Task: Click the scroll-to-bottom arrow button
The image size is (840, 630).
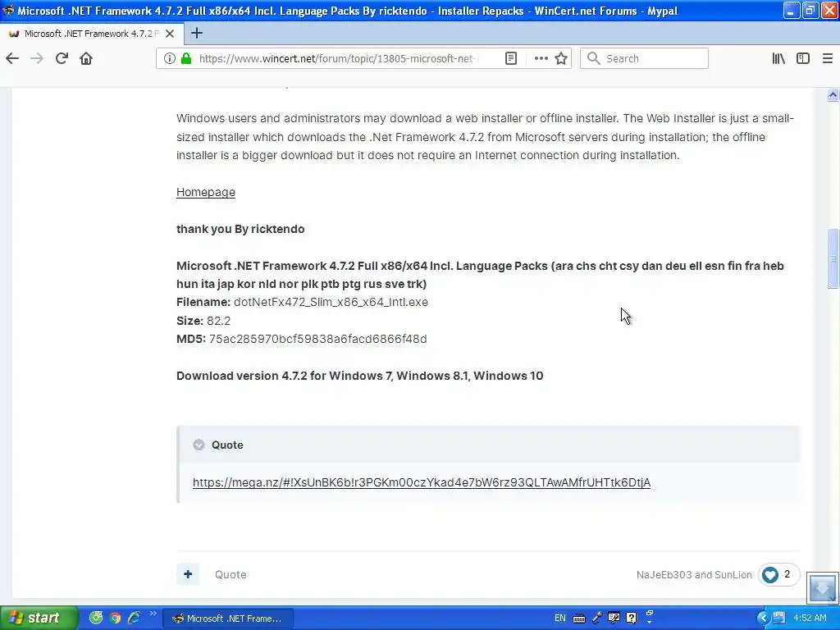Action: click(822, 587)
